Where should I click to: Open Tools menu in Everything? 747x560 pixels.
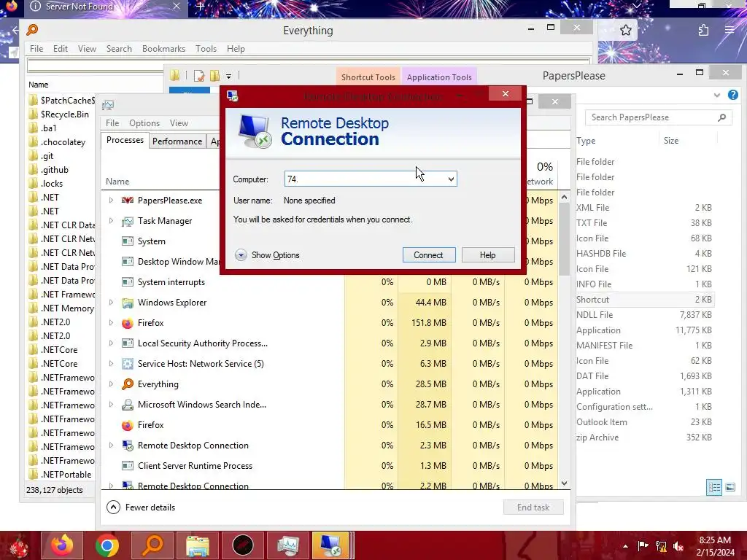[x=206, y=49]
